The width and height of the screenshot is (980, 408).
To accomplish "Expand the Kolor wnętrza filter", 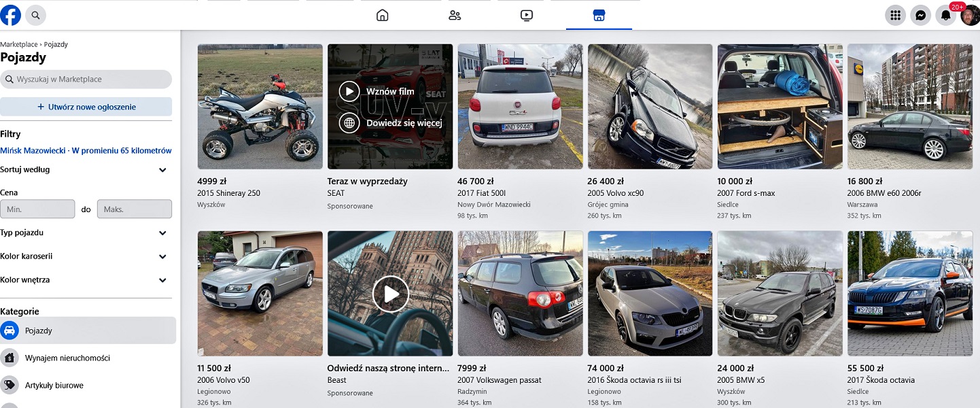I will (86, 279).
